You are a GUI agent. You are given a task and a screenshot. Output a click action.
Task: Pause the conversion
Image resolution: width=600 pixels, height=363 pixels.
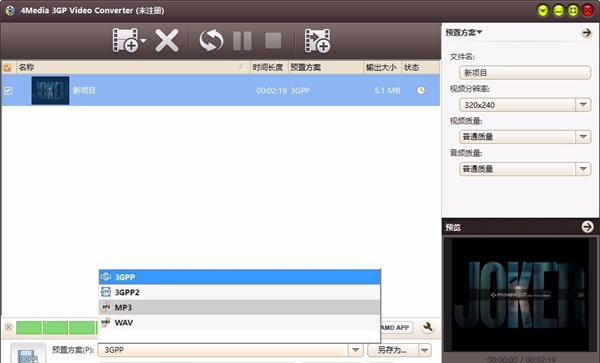(x=242, y=41)
